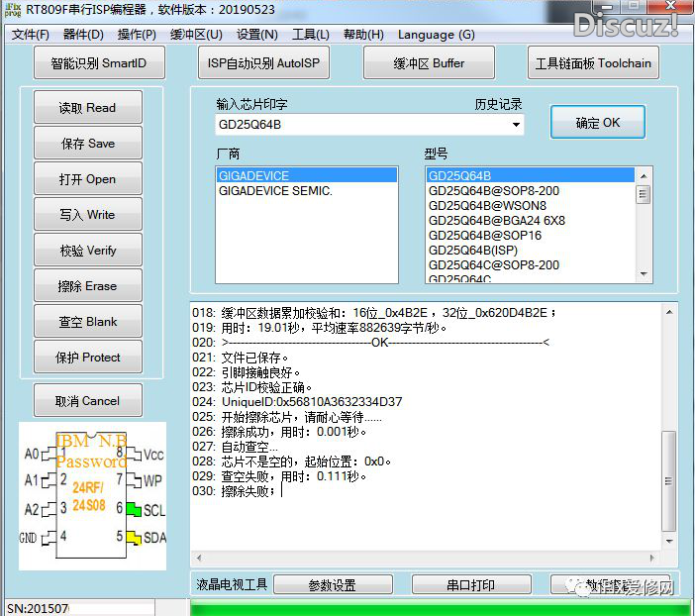Click the yellow SDA pin 5 indicator

pos(134,538)
